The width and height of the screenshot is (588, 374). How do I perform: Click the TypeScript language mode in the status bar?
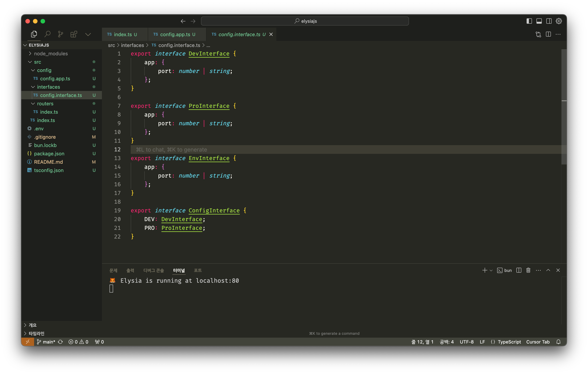pos(509,342)
